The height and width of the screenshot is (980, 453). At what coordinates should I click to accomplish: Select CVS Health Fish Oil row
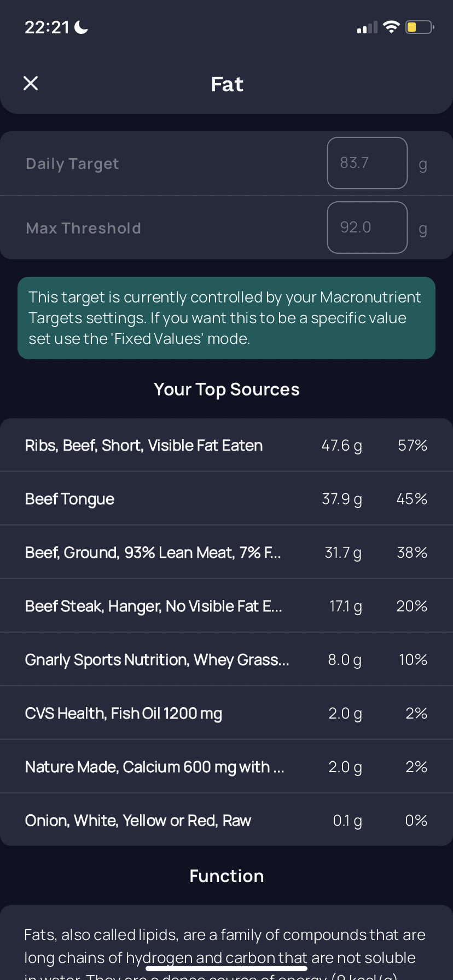[x=226, y=713]
